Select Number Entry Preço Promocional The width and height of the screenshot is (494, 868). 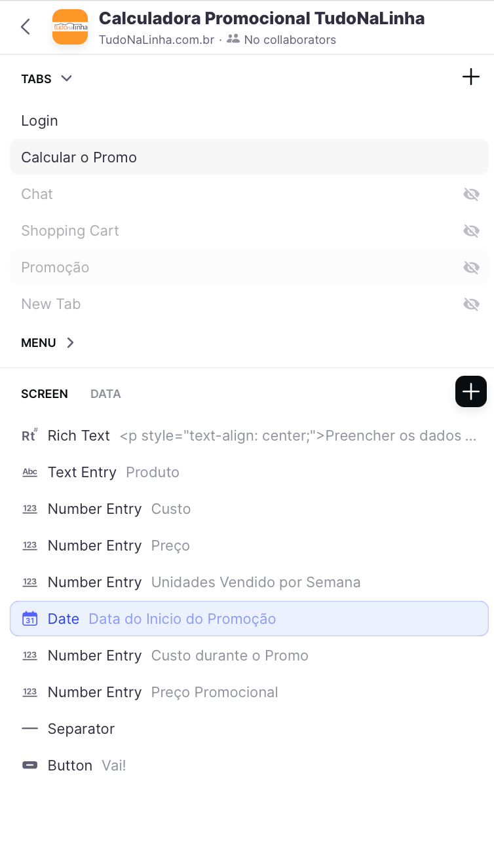[164, 692]
